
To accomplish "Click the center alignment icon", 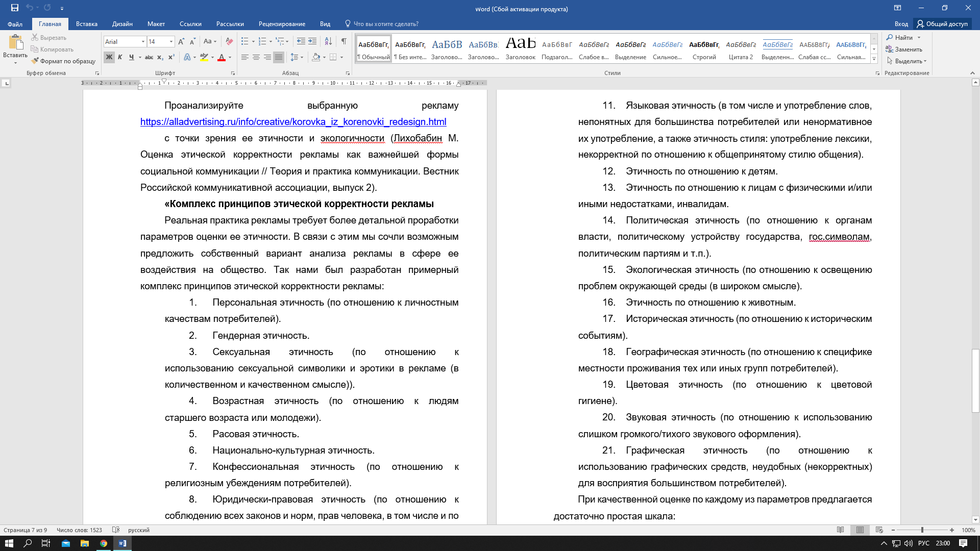I will 256,57.
